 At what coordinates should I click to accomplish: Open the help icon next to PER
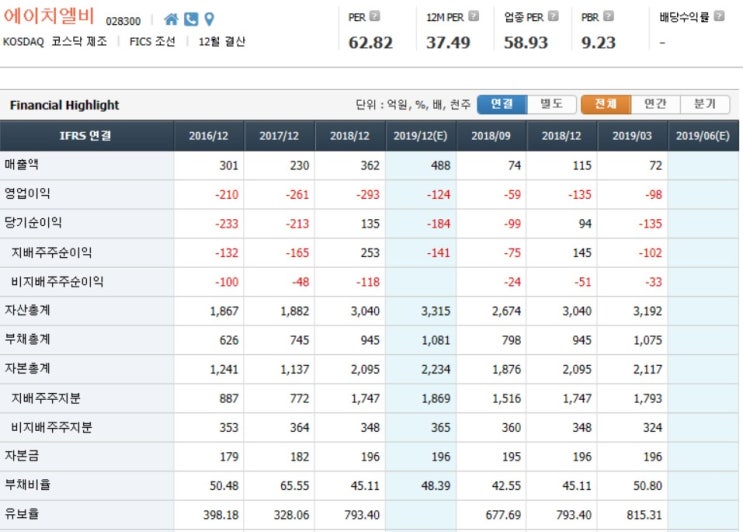[374, 16]
